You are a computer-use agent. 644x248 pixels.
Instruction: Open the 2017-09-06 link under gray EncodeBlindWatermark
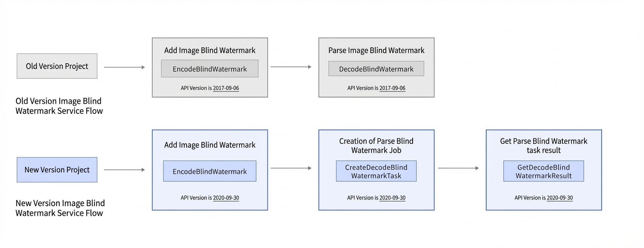(226, 88)
